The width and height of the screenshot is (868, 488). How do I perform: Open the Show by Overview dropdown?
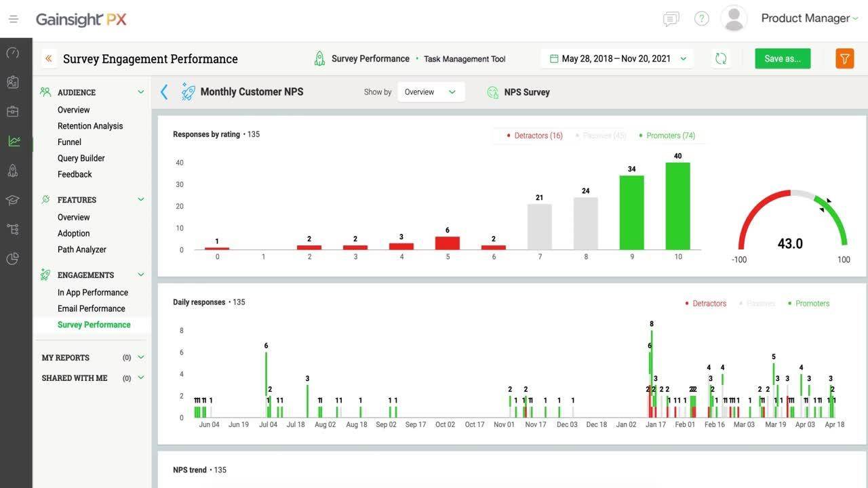(x=431, y=91)
